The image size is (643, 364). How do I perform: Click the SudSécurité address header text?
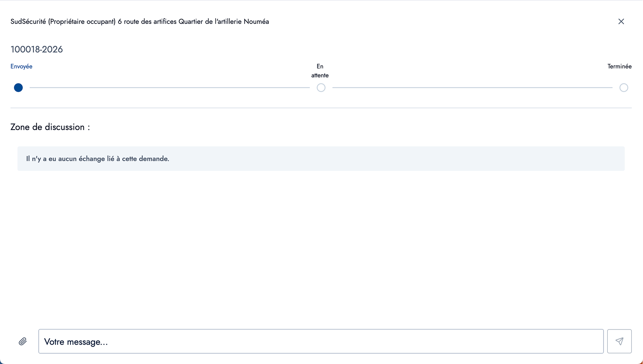pyautogui.click(x=140, y=22)
